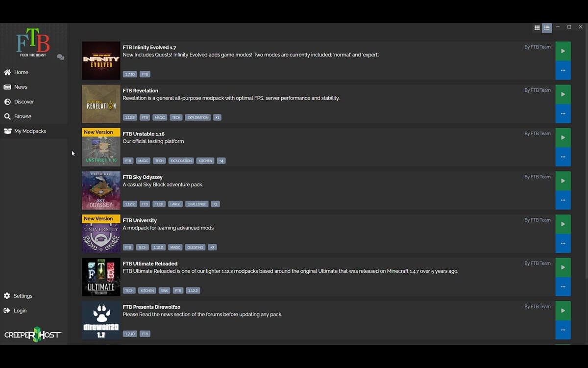Click the EXPLORATION tag on FTB Unstable 1.16
Viewport: 588px width, 368px height.
tap(181, 161)
